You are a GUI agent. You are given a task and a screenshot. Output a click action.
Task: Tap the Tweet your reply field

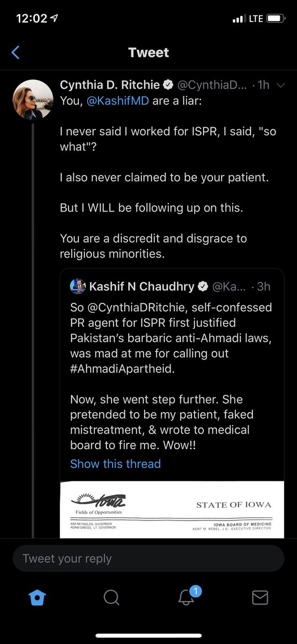[148, 559]
